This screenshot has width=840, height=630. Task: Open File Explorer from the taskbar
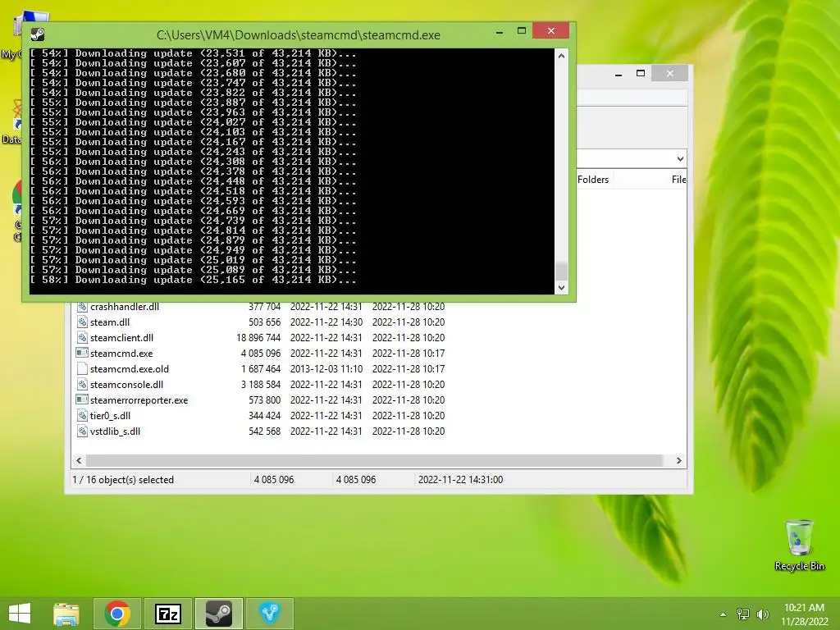point(66,614)
